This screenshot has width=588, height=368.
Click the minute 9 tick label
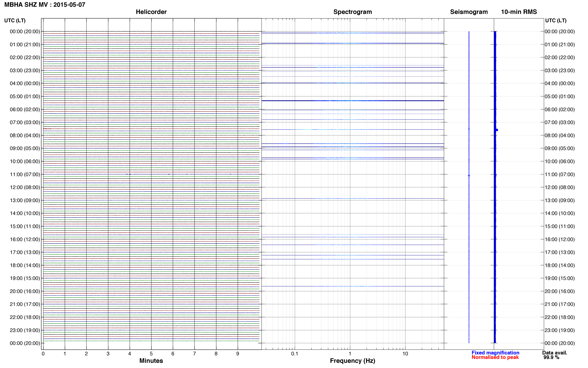tap(238, 354)
